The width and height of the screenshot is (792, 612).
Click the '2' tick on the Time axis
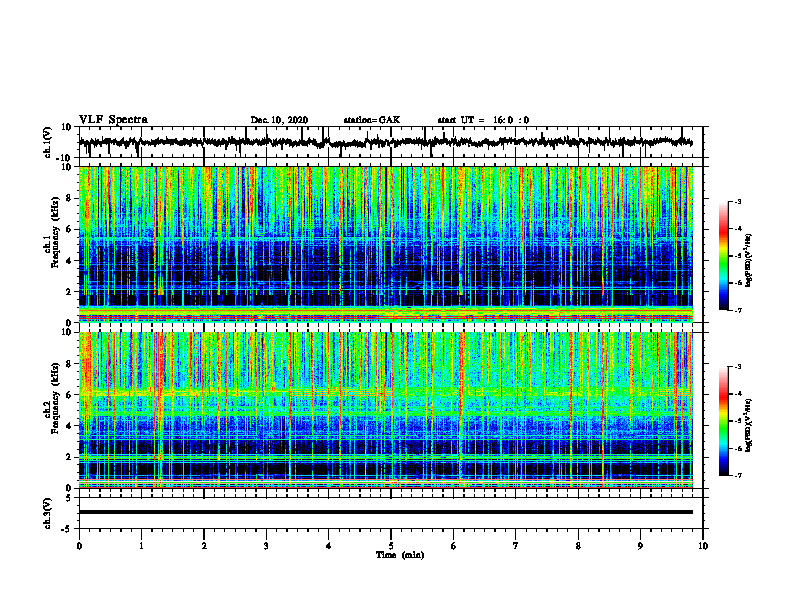[204, 546]
